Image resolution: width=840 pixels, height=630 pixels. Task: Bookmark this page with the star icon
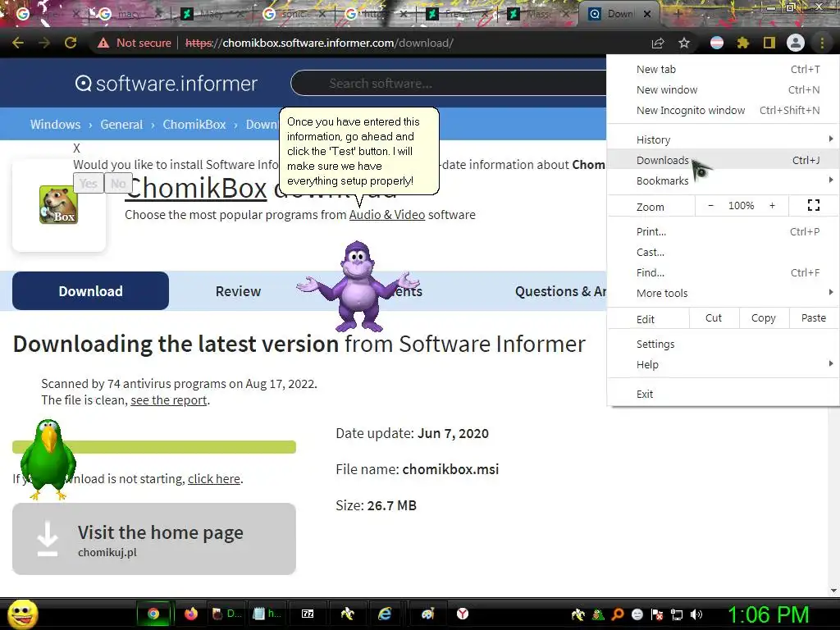click(x=684, y=43)
